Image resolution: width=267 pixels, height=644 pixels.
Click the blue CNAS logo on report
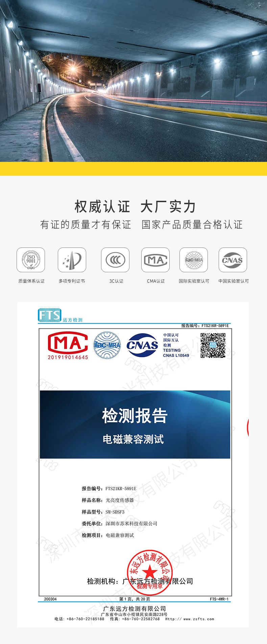point(142,345)
